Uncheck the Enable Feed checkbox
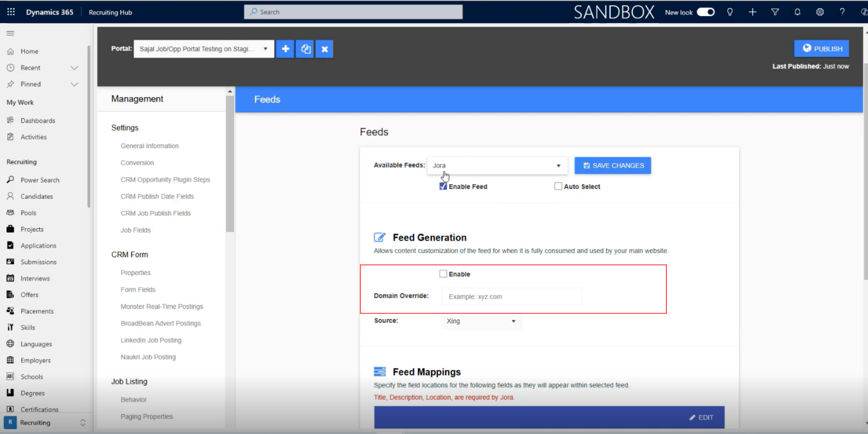 pyautogui.click(x=443, y=186)
